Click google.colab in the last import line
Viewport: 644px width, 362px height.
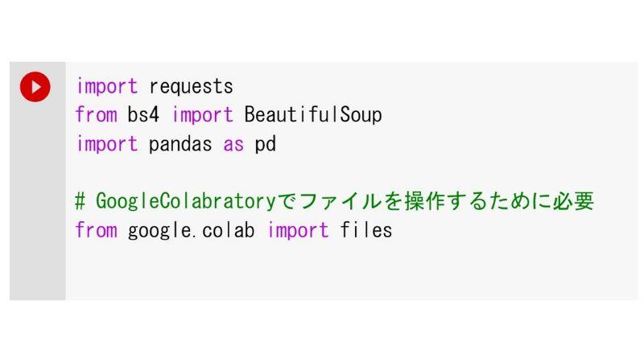(191, 230)
